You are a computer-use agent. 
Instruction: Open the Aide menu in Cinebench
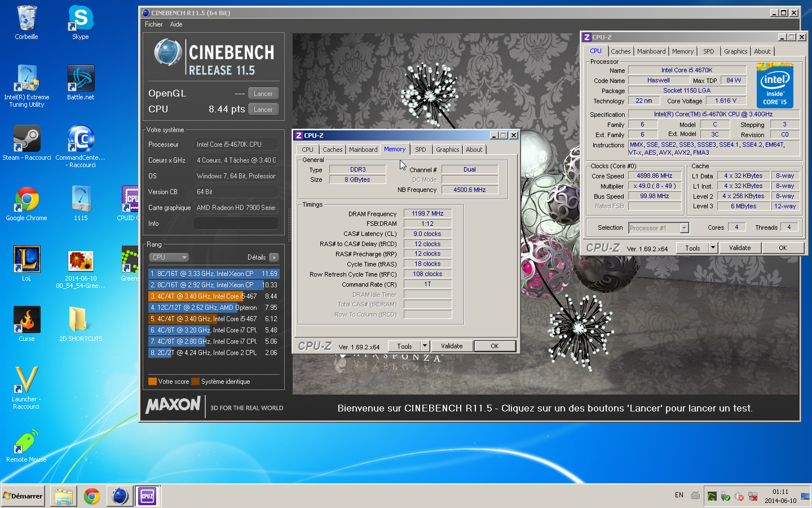point(176,24)
